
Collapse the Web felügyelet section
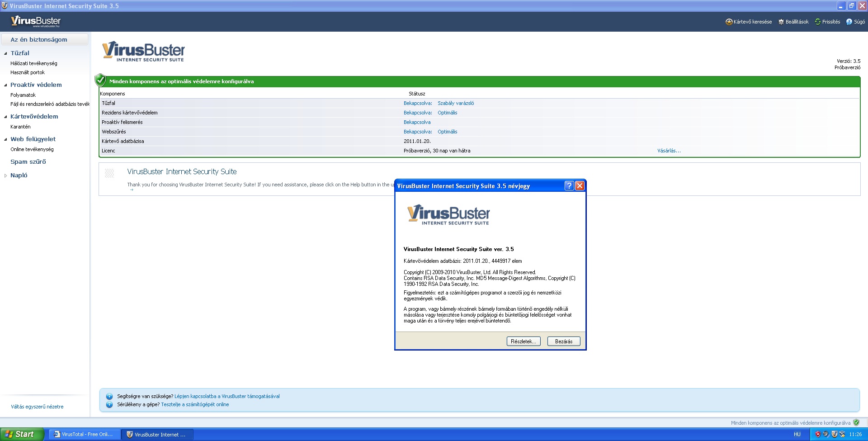(x=5, y=139)
